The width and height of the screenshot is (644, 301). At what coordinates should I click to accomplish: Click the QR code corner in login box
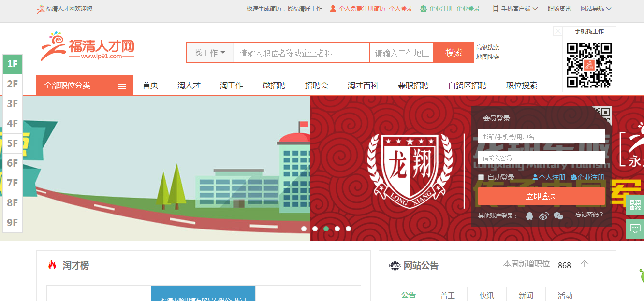[602, 116]
